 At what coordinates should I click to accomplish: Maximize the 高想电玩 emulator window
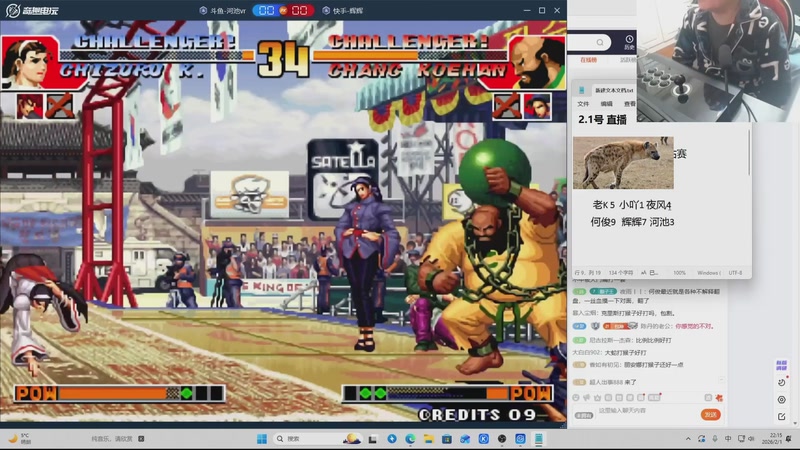tap(542, 10)
